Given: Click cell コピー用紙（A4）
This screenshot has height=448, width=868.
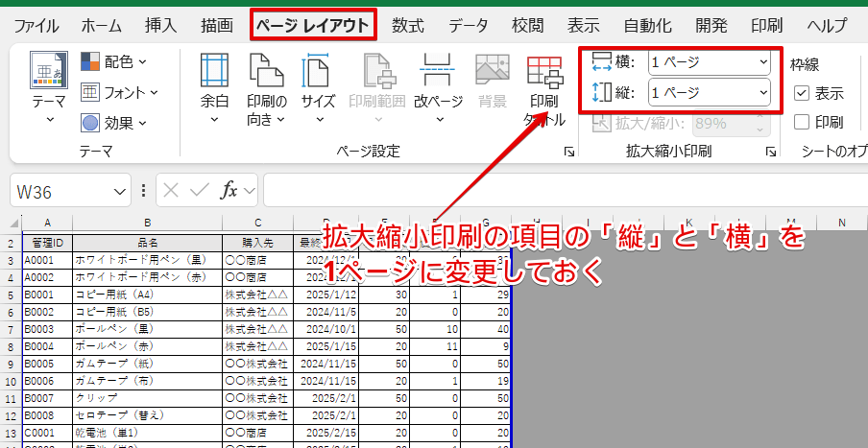Looking at the screenshot, I should (148, 295).
